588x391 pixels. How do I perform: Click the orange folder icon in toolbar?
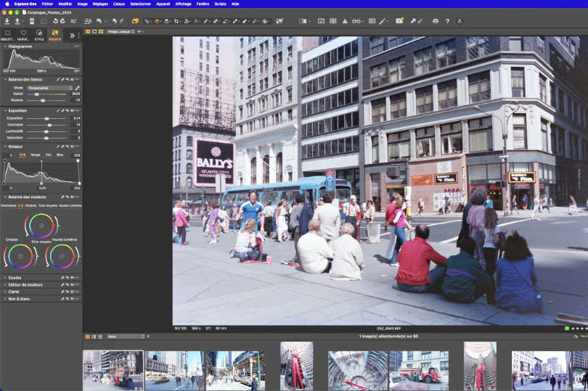coord(135,21)
